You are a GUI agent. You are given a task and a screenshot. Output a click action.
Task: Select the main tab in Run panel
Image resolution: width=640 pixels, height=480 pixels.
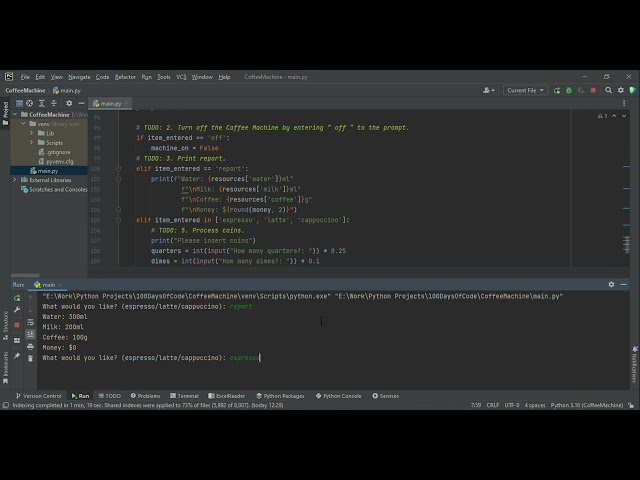tap(48, 284)
